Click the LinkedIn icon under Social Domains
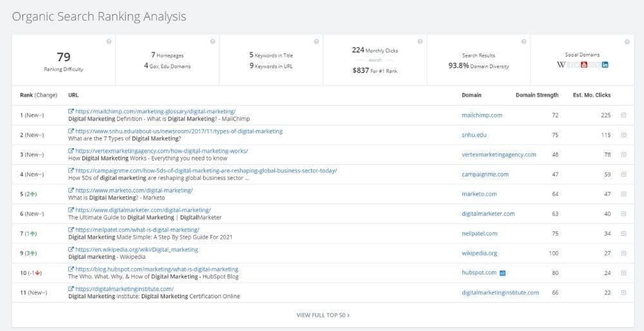Viewport: 644px width, 331px height. [x=605, y=64]
